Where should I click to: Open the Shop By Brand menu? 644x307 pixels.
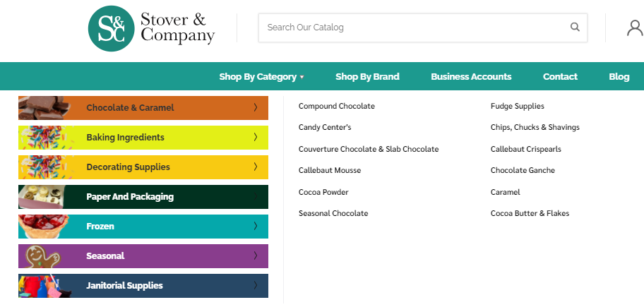(367, 77)
